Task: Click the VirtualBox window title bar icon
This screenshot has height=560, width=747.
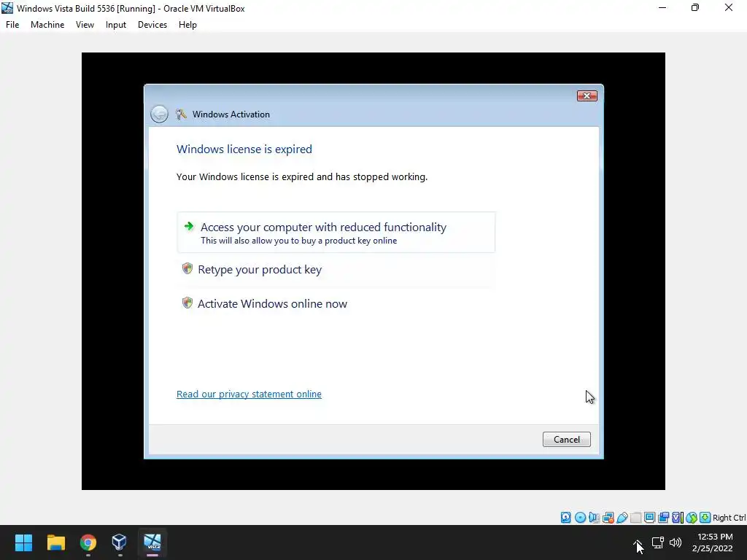Action: (x=7, y=8)
